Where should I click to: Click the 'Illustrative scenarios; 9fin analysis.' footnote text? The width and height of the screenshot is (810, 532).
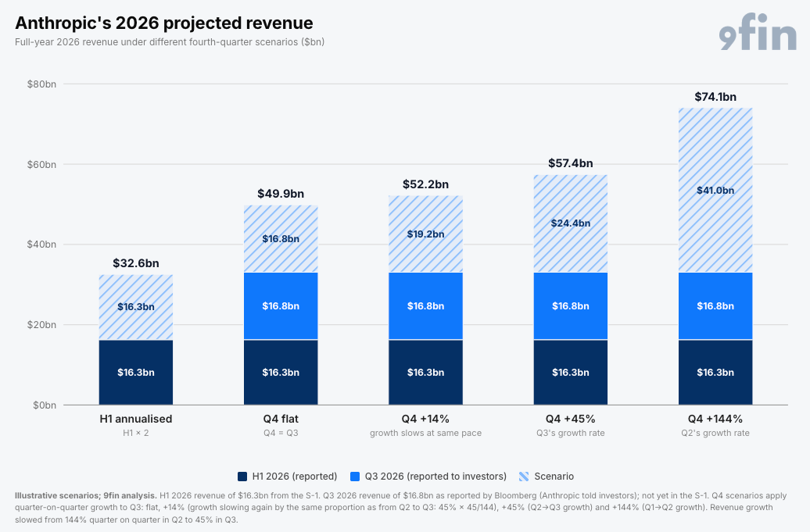click(x=86, y=496)
